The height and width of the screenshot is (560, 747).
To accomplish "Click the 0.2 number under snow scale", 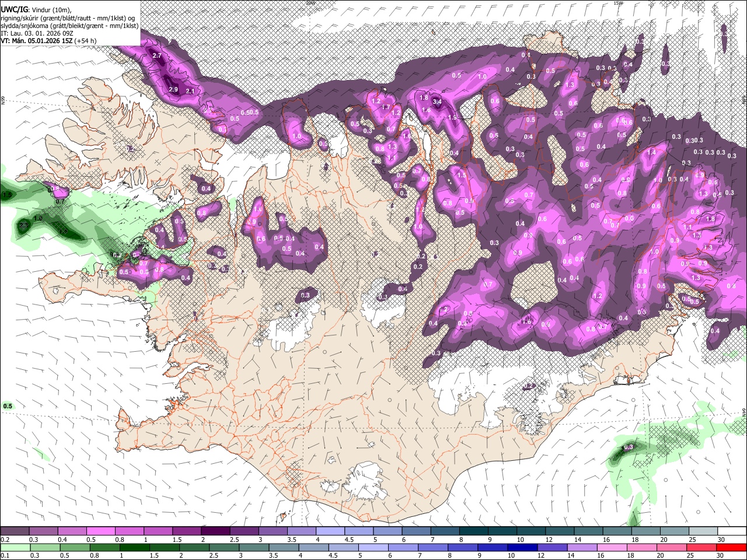I will point(4,540).
